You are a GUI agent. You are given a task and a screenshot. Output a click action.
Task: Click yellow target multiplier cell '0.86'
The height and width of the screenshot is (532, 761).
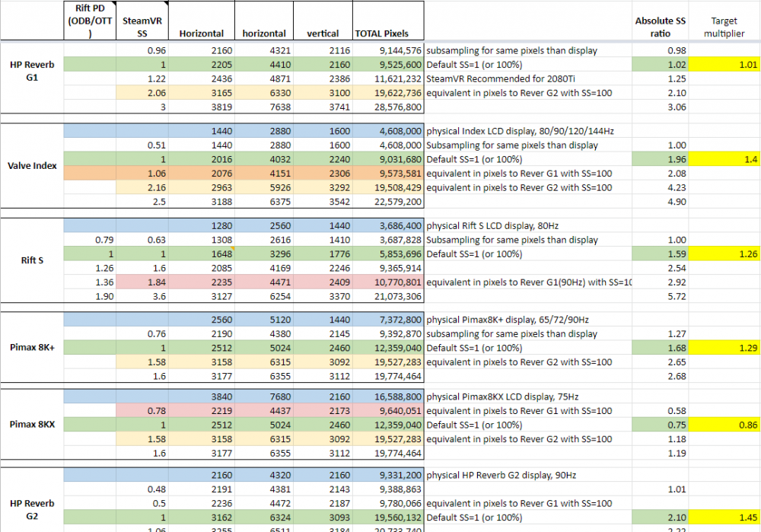coord(724,425)
